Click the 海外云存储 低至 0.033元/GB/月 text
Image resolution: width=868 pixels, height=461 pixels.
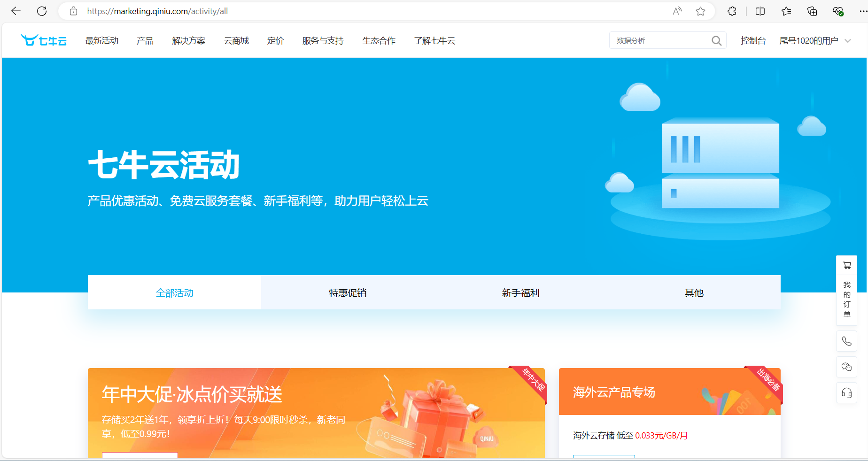630,436
